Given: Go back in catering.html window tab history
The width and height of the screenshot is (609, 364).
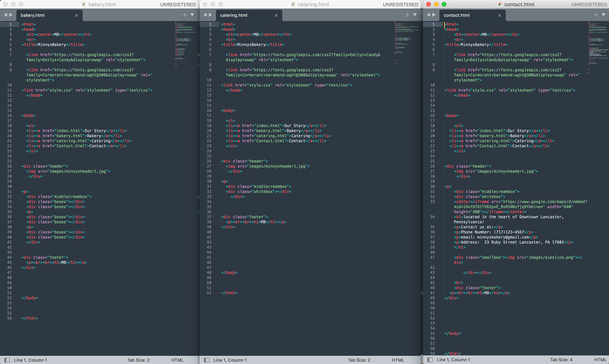Looking at the screenshot, I should (x=205, y=15).
